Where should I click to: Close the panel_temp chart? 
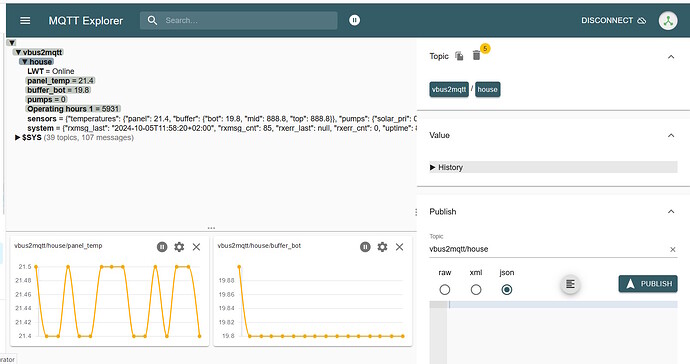(196, 247)
